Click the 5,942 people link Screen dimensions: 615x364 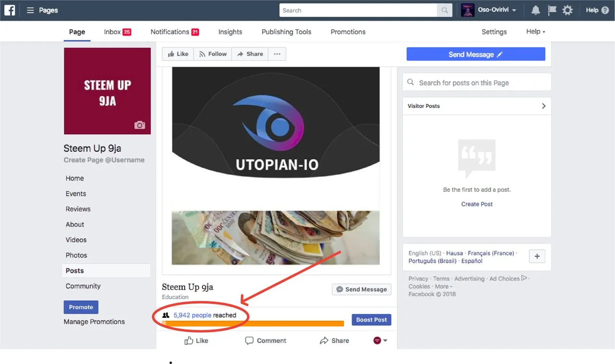point(192,315)
